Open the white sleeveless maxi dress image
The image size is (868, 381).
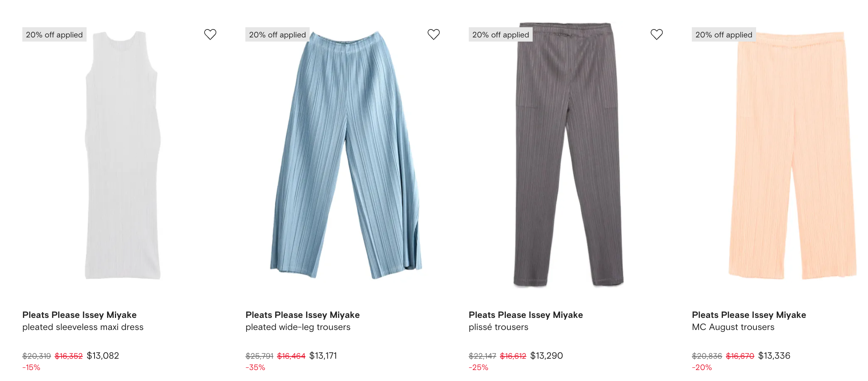122,155
